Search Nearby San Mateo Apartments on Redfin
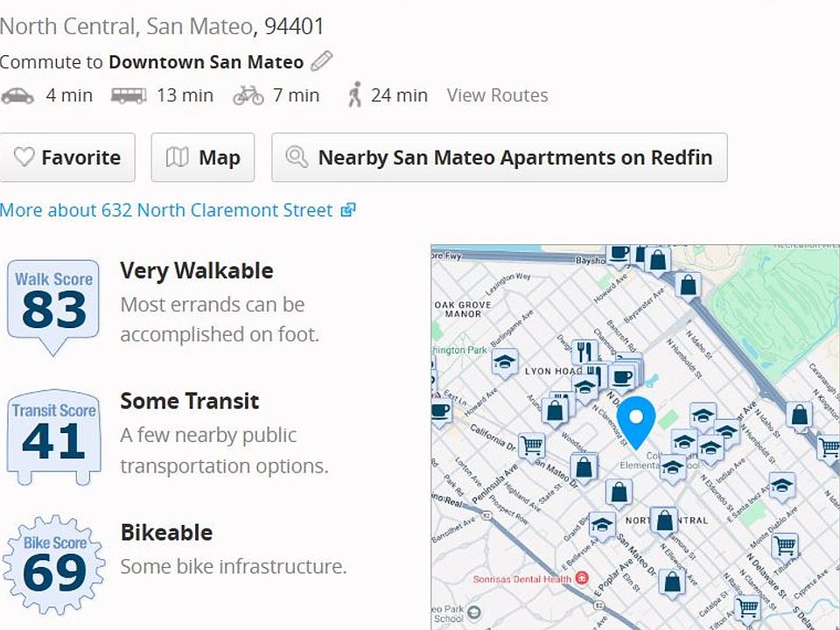Image resolution: width=840 pixels, height=630 pixels. (x=499, y=157)
